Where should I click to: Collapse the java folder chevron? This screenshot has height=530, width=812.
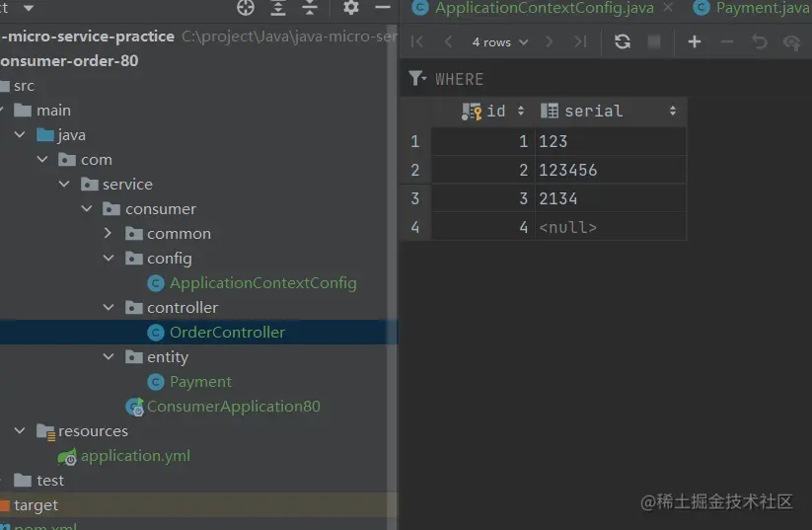pos(20,134)
